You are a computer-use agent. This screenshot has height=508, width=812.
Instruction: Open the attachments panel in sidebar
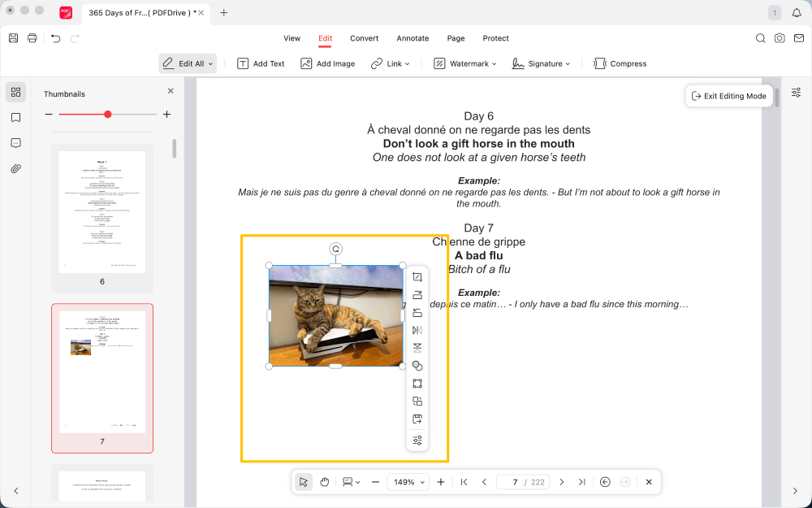[x=15, y=169]
